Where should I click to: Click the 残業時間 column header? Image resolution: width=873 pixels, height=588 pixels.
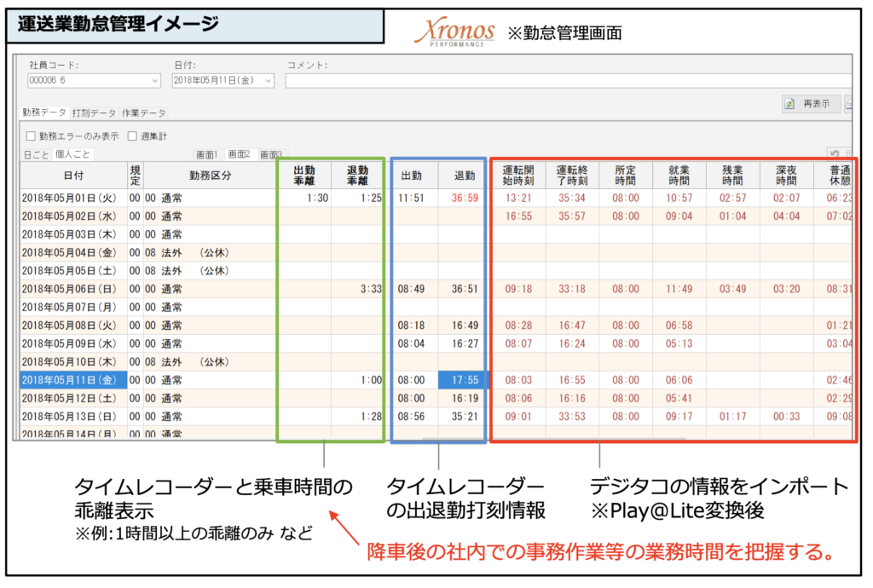pyautogui.click(x=732, y=175)
